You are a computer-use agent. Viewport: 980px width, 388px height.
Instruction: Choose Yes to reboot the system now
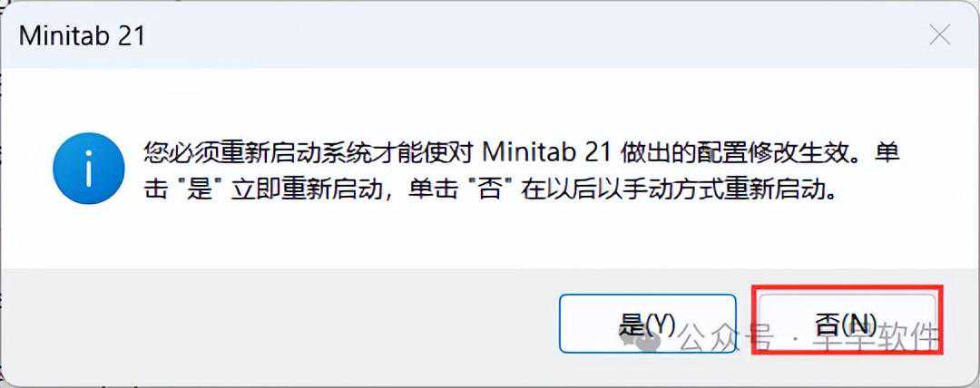(x=648, y=323)
